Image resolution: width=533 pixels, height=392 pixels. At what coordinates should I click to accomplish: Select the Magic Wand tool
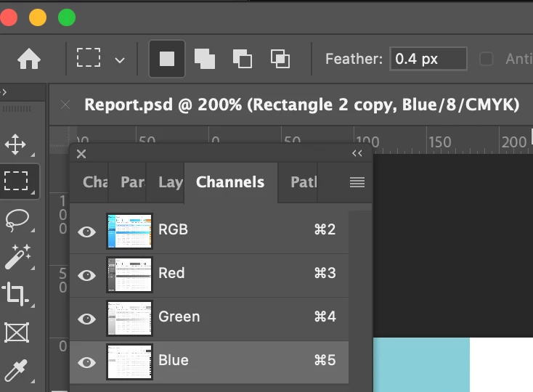(17, 257)
